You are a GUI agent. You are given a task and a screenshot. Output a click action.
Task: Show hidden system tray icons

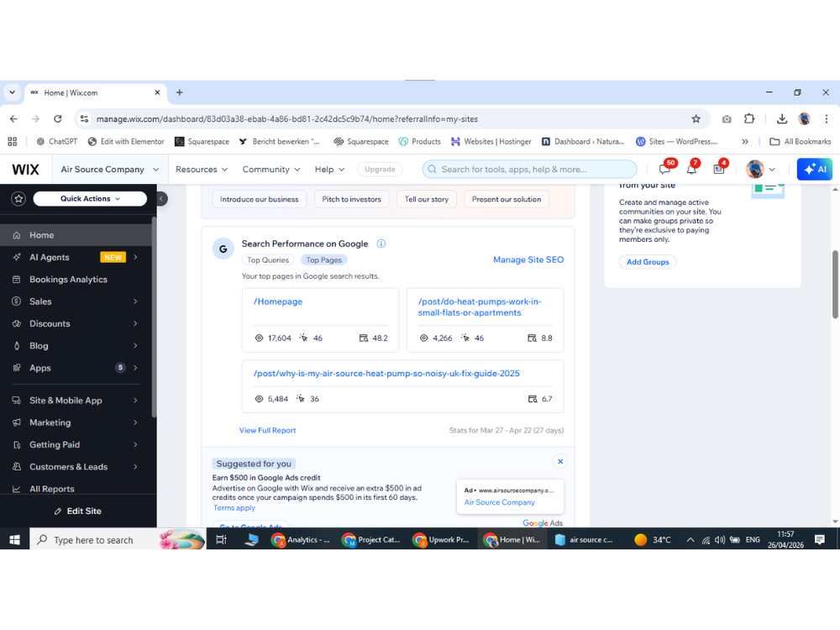[690, 540]
